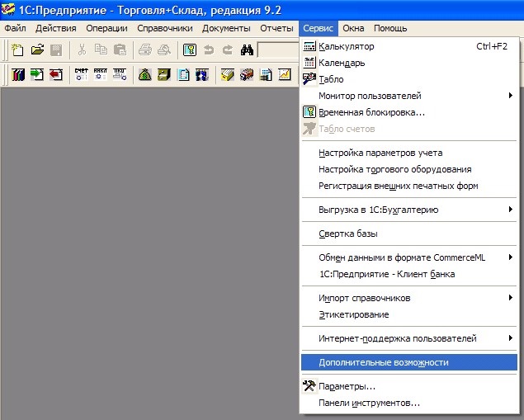Open the Документы menu

[x=226, y=28]
